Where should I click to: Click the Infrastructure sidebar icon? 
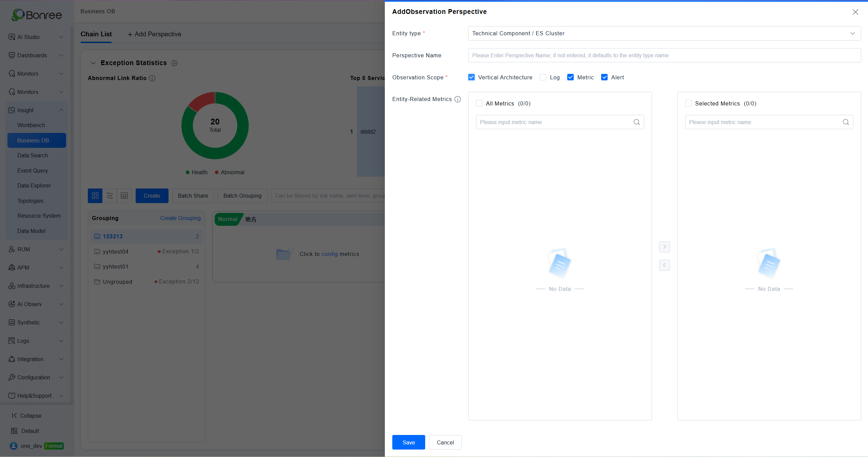12,285
